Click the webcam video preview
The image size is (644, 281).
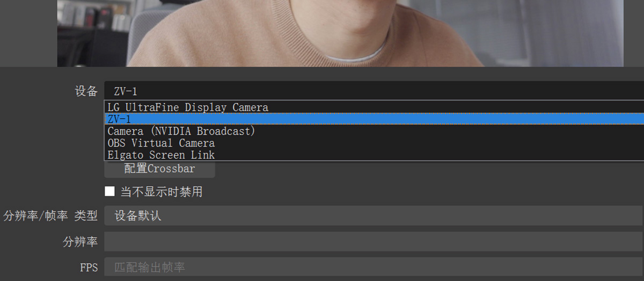[x=340, y=33]
